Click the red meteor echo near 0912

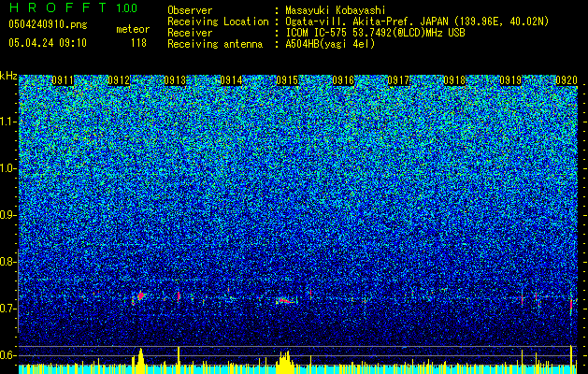140,295
